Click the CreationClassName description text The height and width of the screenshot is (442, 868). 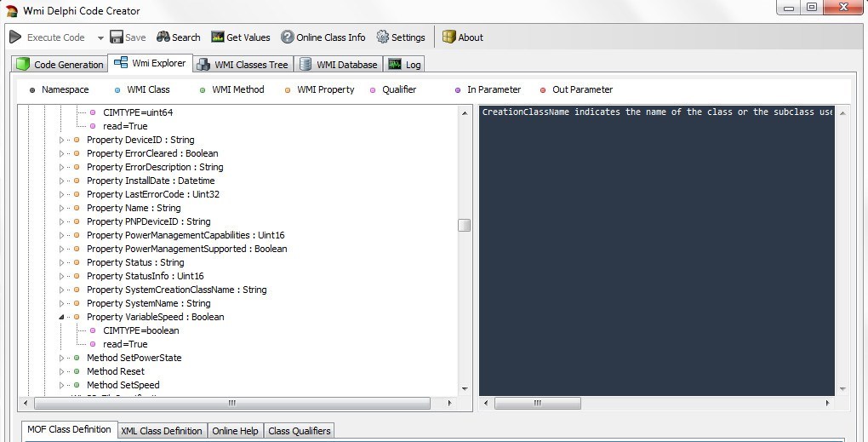[x=657, y=112]
